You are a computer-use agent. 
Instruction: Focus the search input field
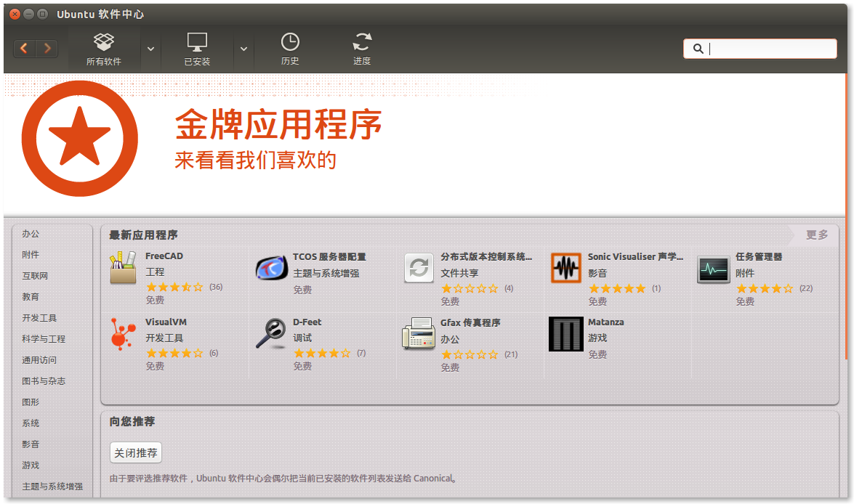pyautogui.click(x=760, y=49)
